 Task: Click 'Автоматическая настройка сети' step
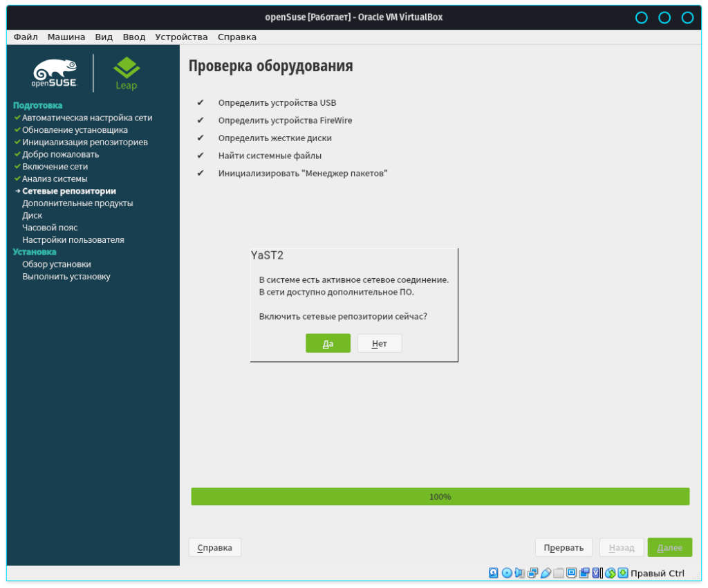[x=87, y=118]
